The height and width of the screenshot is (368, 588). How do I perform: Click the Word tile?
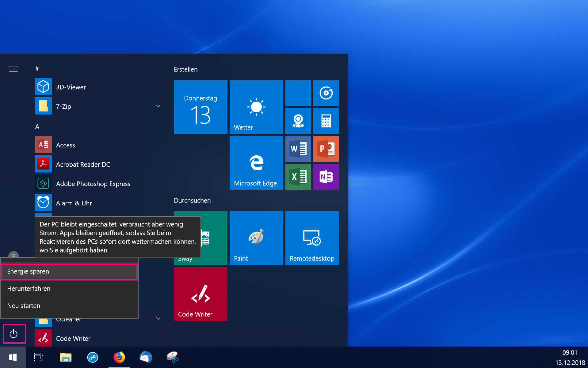coord(298,149)
